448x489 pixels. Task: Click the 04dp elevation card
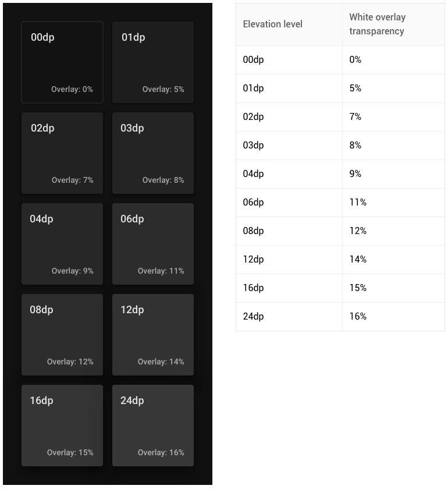[x=62, y=244]
